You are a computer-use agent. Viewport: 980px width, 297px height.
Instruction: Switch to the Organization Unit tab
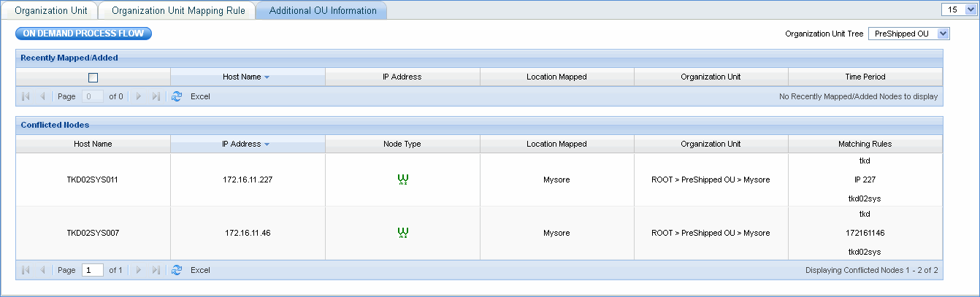coord(51,10)
